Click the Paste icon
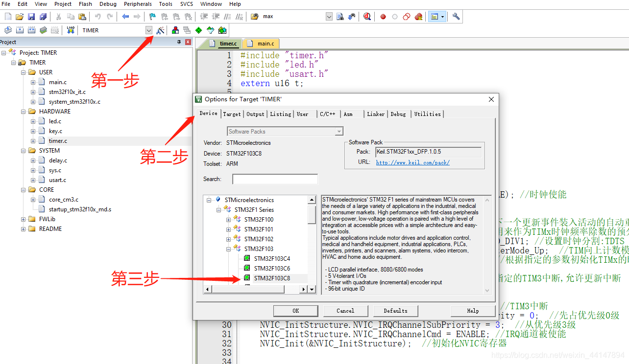 82,17
